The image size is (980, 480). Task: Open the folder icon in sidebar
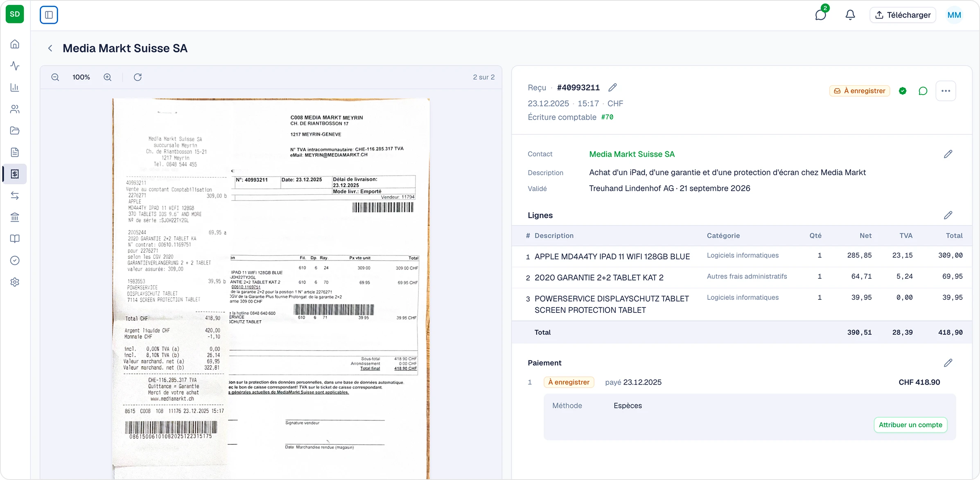pos(15,131)
